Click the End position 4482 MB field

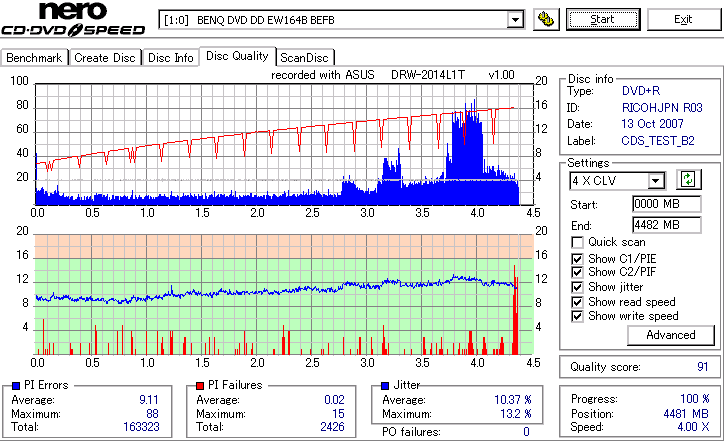[x=666, y=225]
